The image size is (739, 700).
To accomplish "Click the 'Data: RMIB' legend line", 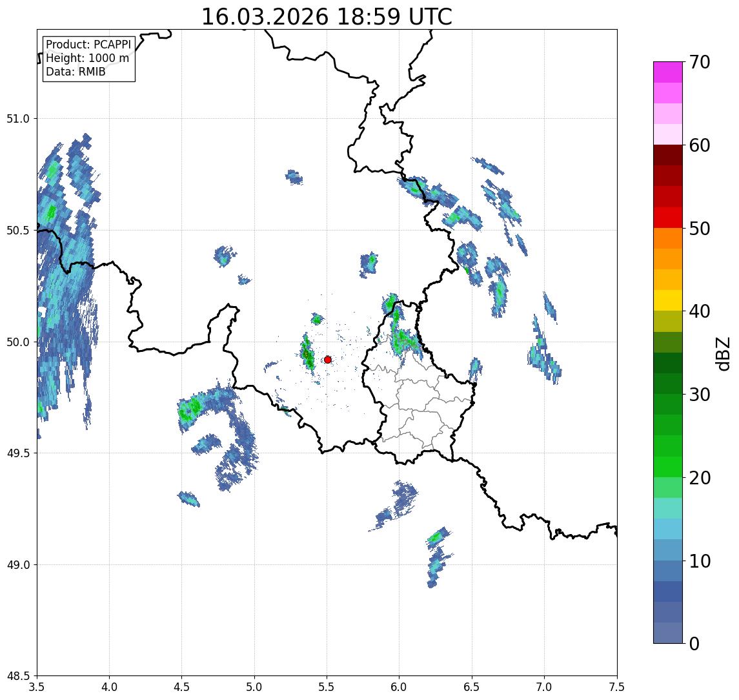I will [76, 72].
